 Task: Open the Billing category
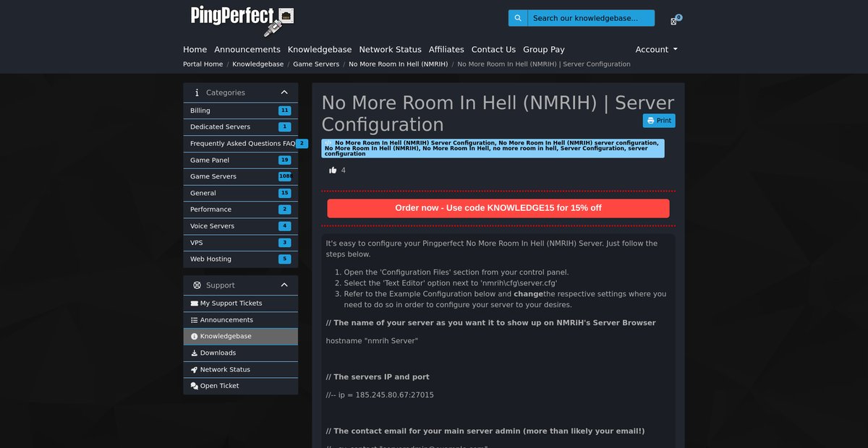tap(241, 111)
